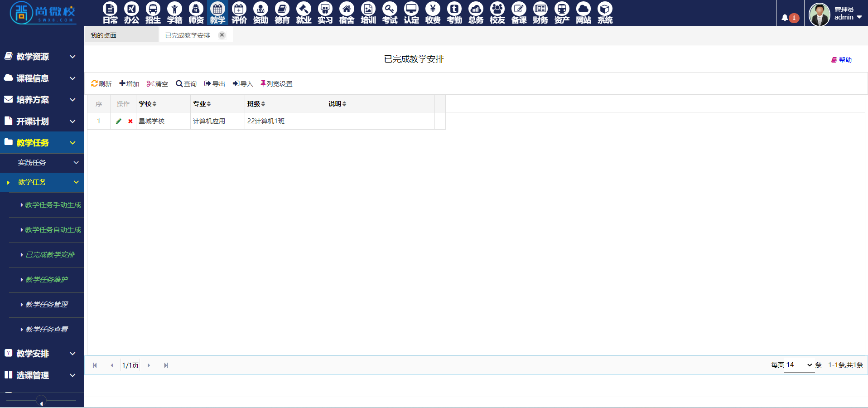Viewport: 868px width, 408px height.
Task: Close the 已完成教学安排 tab
Action: (x=222, y=35)
